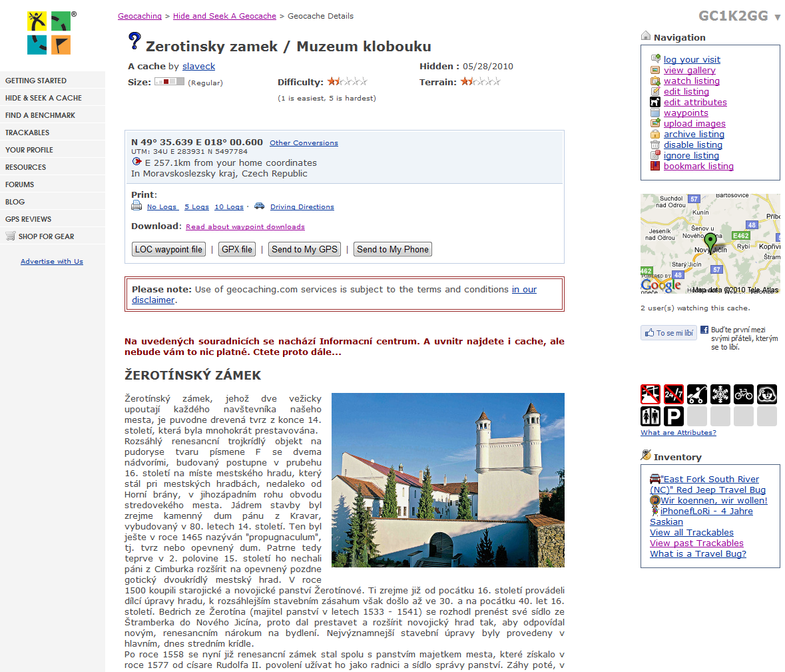The width and height of the screenshot is (785, 672).
Task: Click the Google map preview
Action: [710, 244]
